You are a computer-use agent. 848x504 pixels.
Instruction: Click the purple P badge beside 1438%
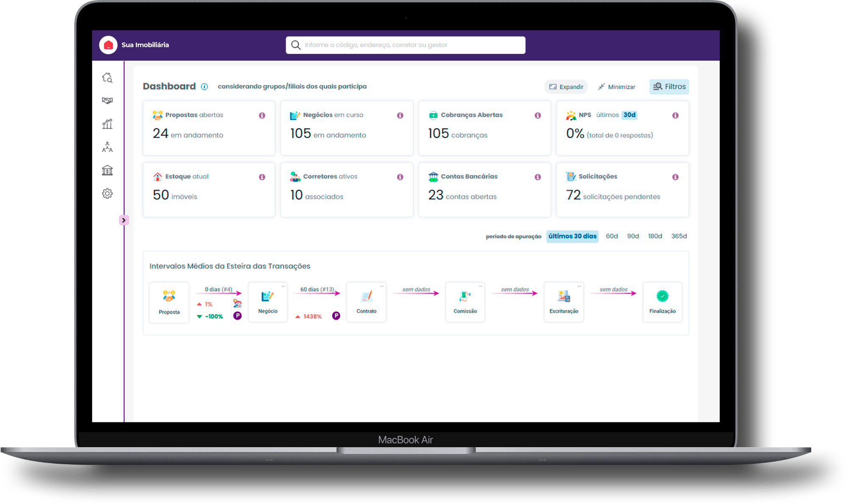(x=336, y=316)
